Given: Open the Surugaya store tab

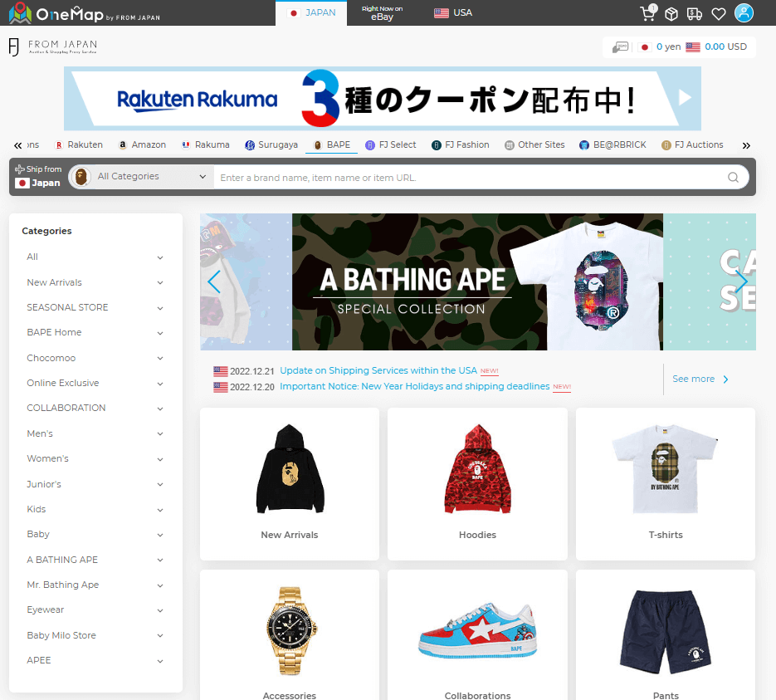Looking at the screenshot, I should 271,145.
